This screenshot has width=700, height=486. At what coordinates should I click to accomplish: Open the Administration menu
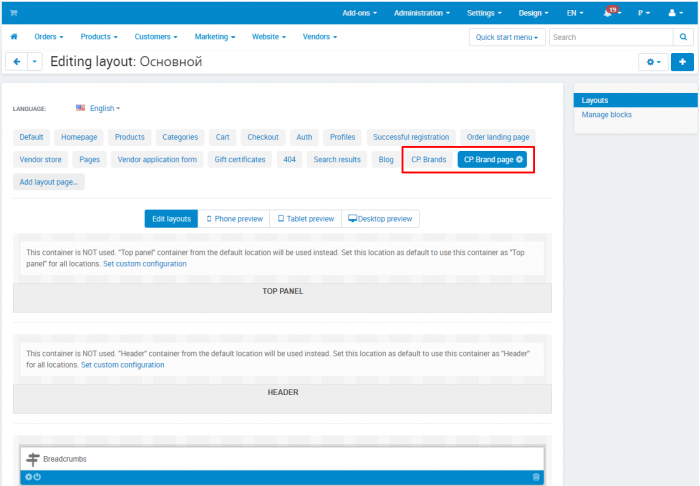[421, 13]
